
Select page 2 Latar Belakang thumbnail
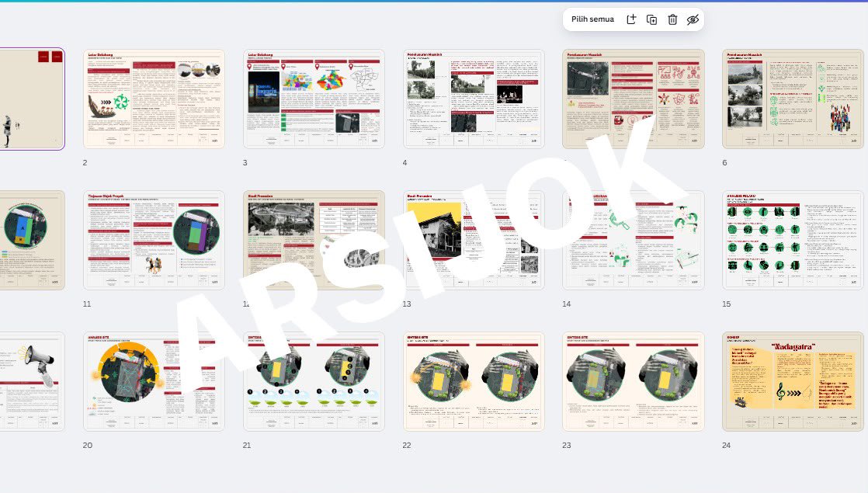coord(154,99)
